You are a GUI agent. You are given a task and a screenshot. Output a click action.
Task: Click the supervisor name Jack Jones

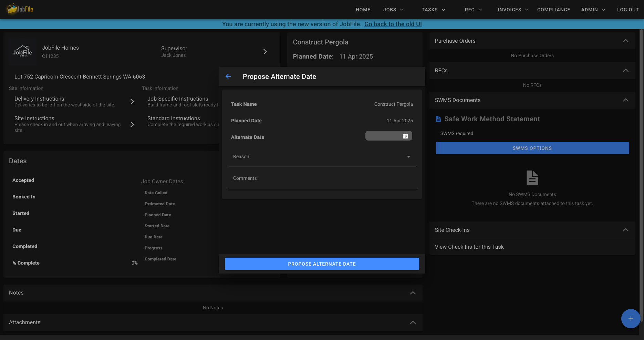coord(173,55)
